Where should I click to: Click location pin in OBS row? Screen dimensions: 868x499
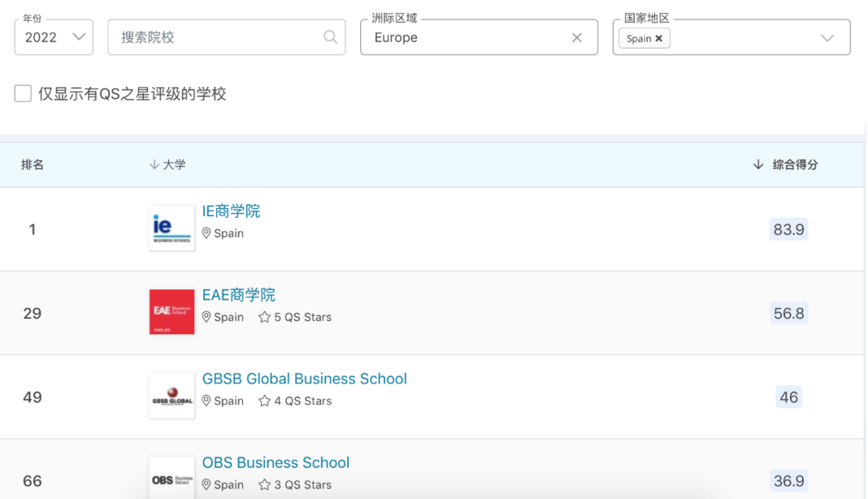(x=206, y=485)
